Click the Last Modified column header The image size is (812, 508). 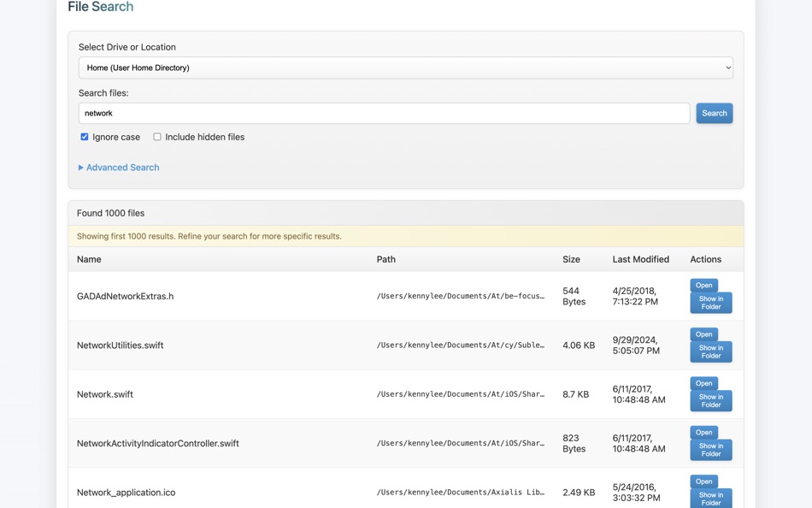640,259
